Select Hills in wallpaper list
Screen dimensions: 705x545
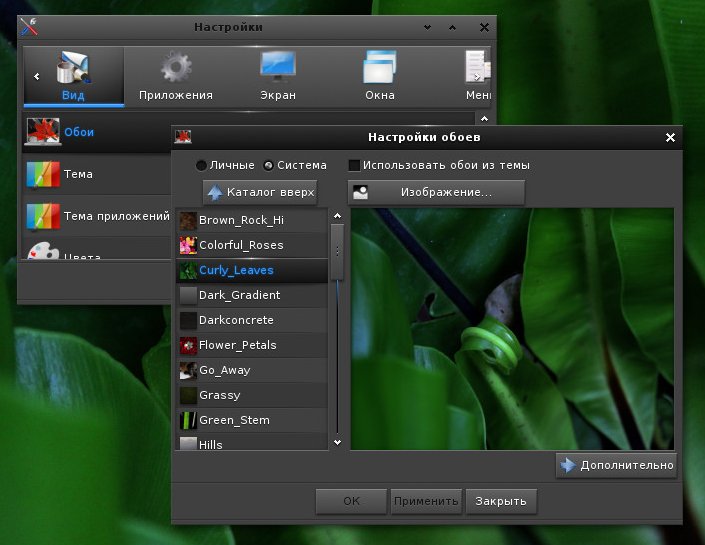tap(252, 442)
